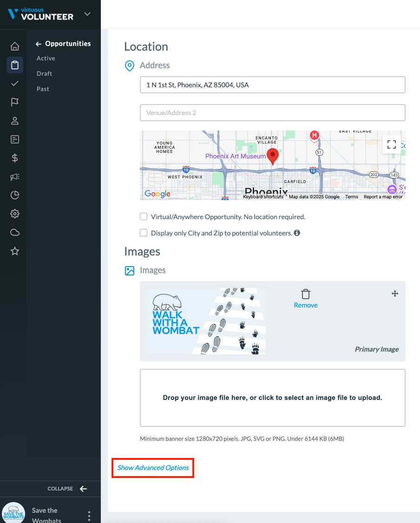Open the clipboard opportunities icon
Image resolution: width=420 pixels, height=523 pixels.
pyautogui.click(x=15, y=65)
